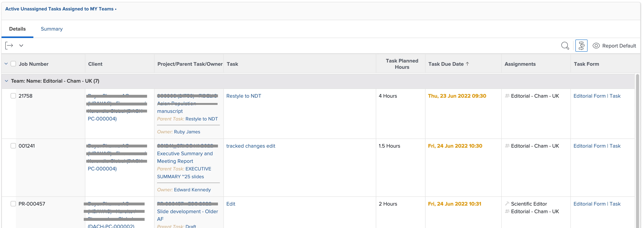This screenshot has width=644, height=228.
Task: Open the export dropdown chevron
Action: pyautogui.click(x=21, y=46)
